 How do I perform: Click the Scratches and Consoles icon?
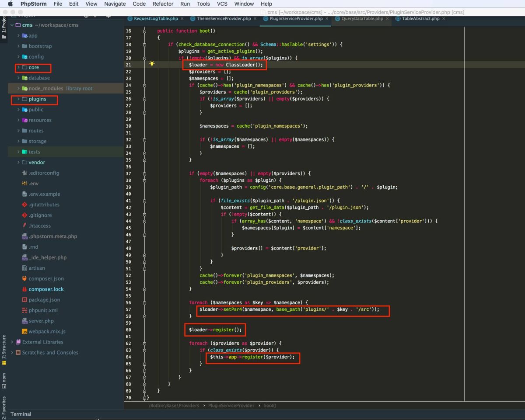[18, 353]
